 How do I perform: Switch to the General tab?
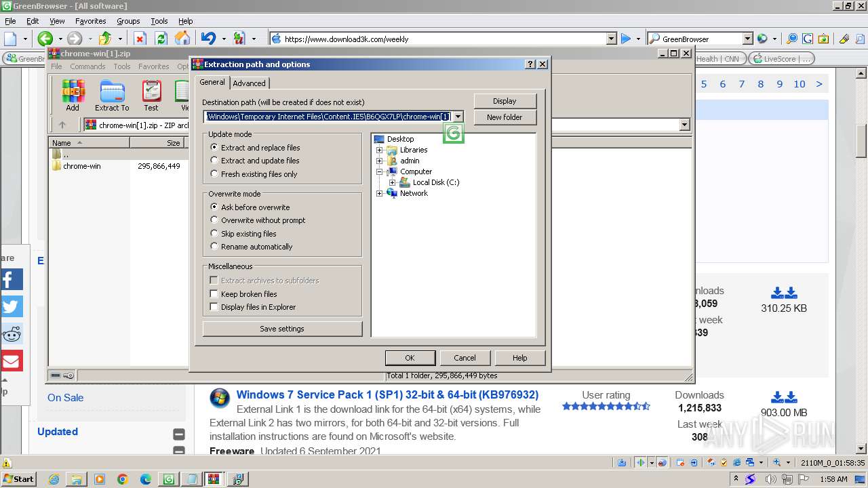(x=212, y=82)
